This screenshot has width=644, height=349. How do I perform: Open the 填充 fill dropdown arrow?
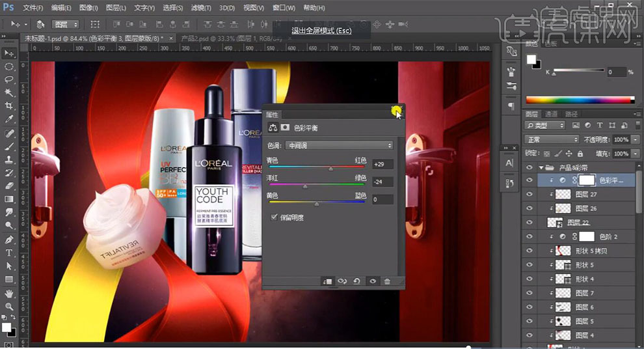636,153
